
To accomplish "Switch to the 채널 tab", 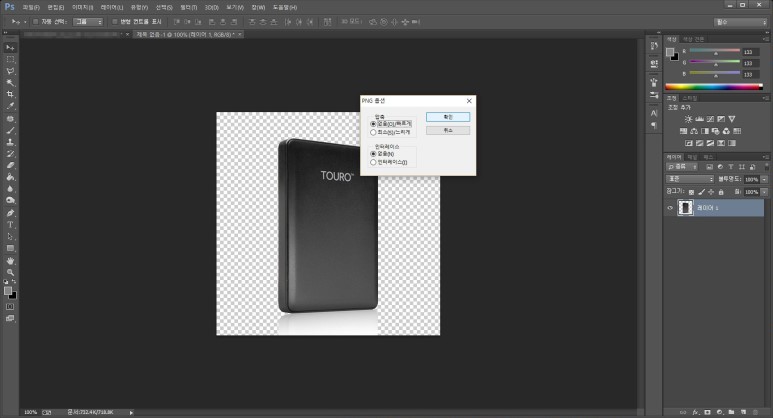I will (x=693, y=157).
